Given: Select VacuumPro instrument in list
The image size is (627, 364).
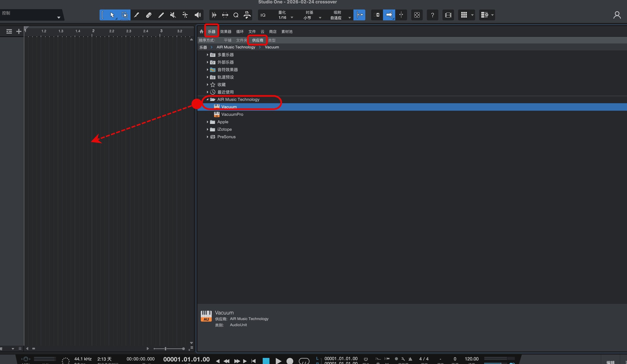Looking at the screenshot, I should tap(232, 114).
